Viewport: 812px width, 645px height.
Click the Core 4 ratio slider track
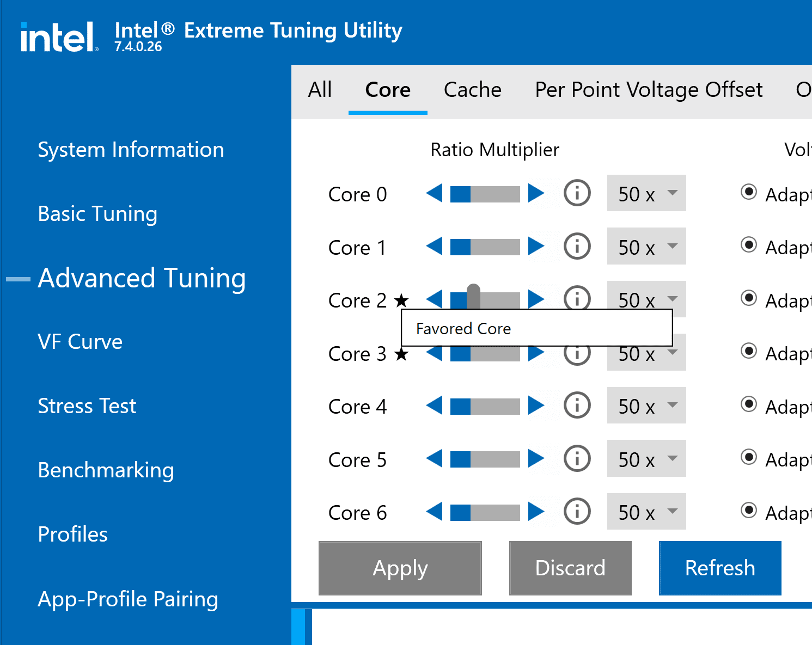[485, 406]
